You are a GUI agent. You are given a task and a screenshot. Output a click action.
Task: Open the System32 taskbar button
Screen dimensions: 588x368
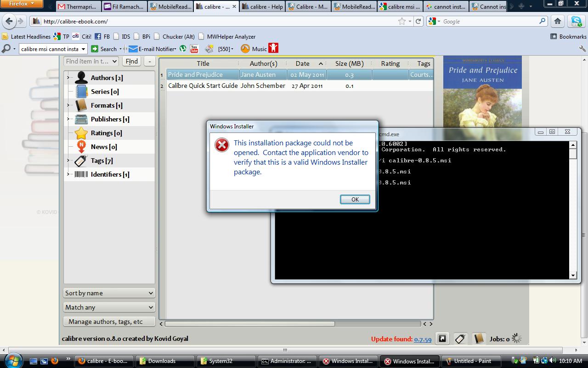tap(225, 361)
